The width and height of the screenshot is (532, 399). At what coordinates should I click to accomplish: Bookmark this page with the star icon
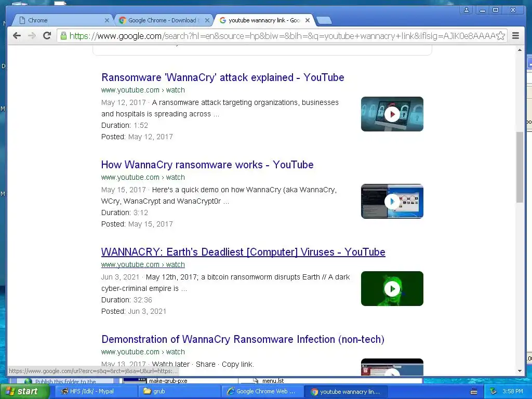click(500, 36)
